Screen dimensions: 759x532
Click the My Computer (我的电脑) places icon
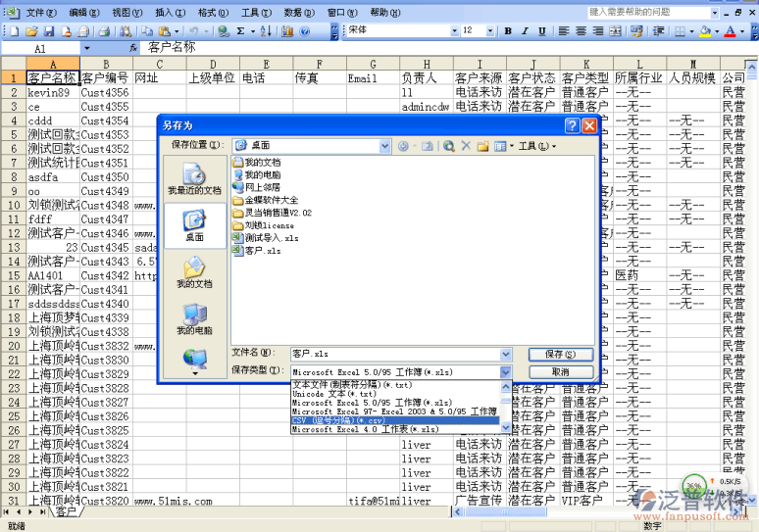coord(194,318)
